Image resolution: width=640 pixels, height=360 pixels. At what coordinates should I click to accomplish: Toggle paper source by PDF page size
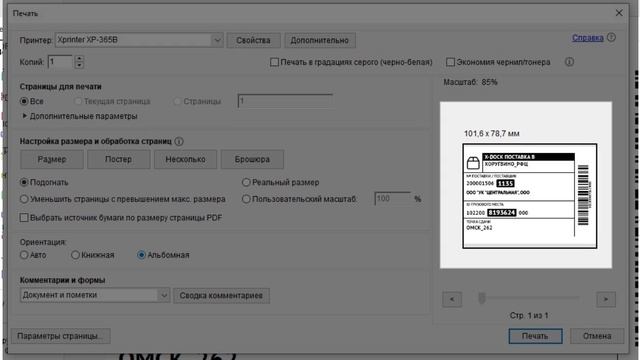click(x=24, y=218)
